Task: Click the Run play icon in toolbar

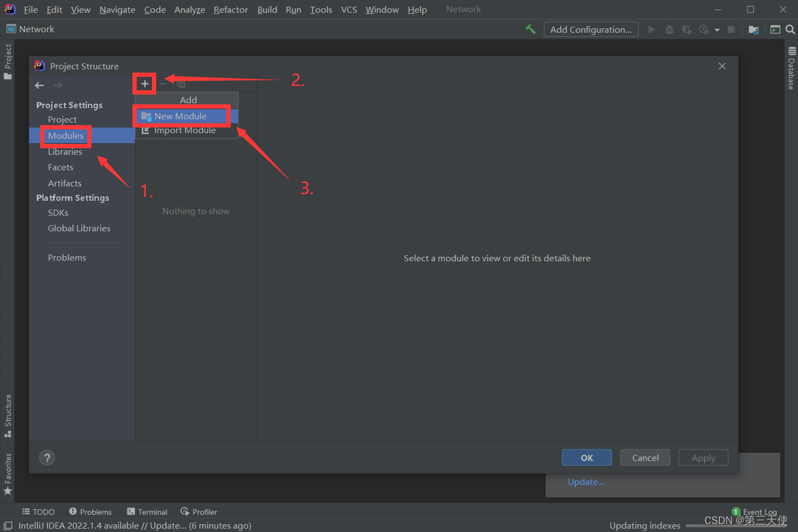Action: click(652, 29)
